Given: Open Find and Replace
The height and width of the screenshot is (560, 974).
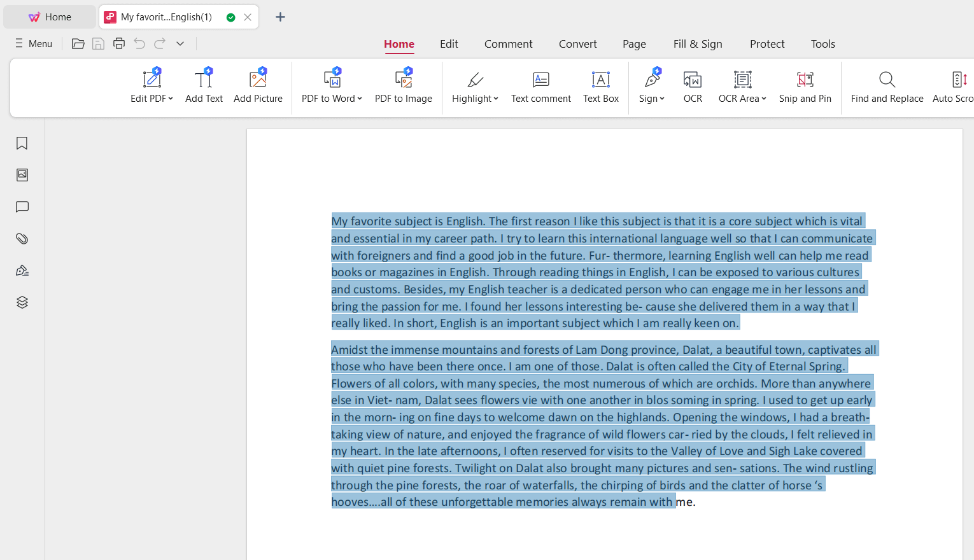Looking at the screenshot, I should coord(887,86).
